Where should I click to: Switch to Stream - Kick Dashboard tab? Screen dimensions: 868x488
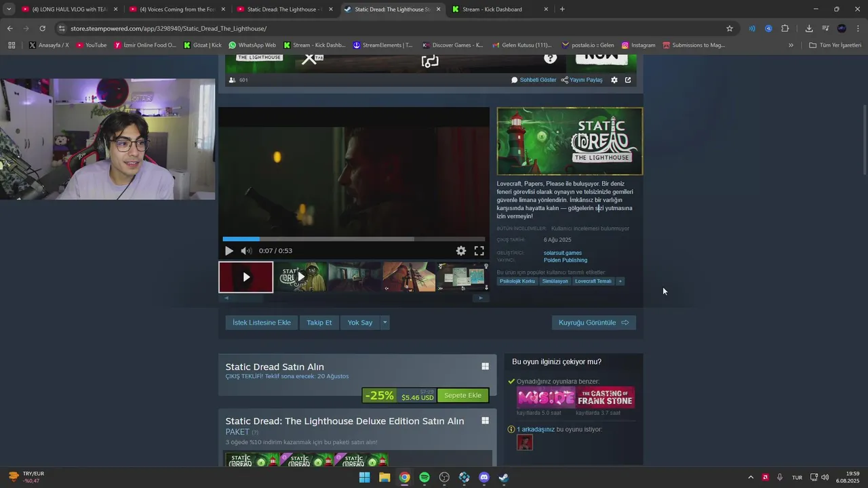coord(499,9)
